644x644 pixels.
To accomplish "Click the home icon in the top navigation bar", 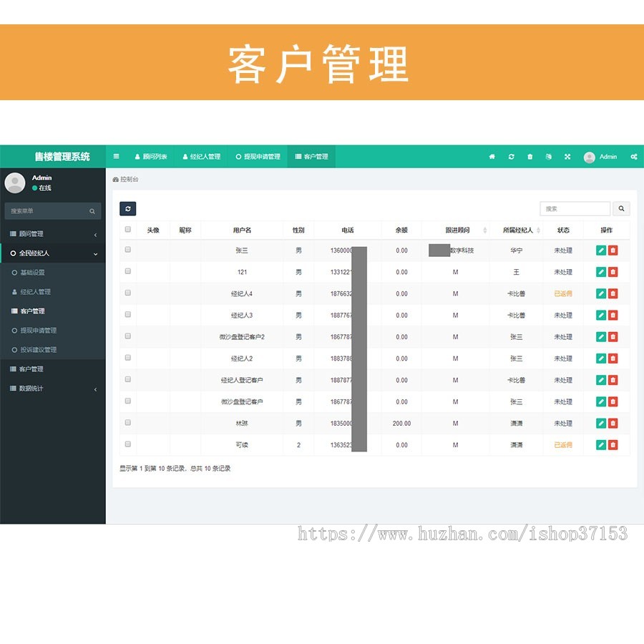I will coord(492,157).
